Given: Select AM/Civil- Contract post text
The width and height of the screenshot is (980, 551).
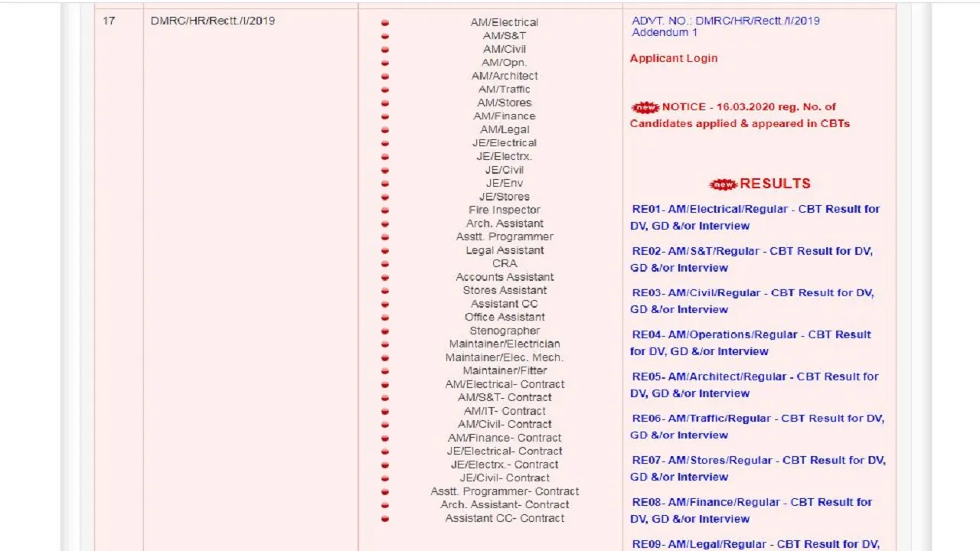Looking at the screenshot, I should [505, 424].
